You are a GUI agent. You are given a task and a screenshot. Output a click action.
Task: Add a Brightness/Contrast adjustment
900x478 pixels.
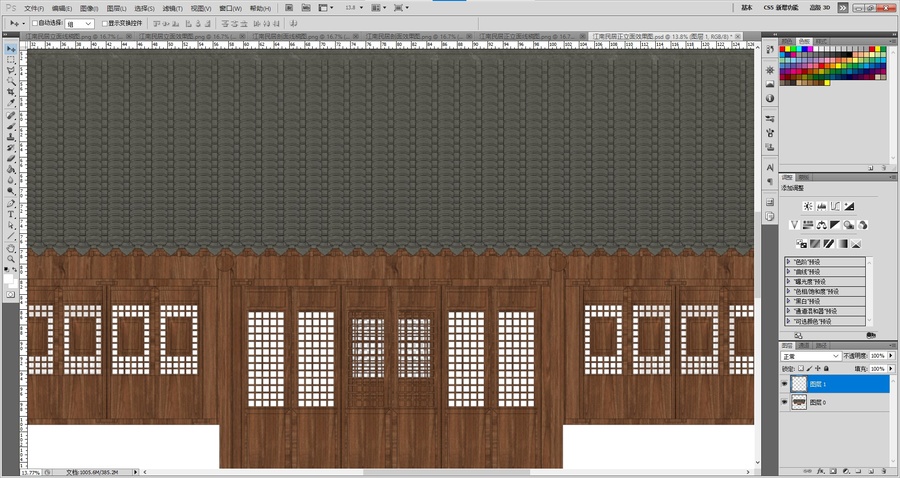808,207
